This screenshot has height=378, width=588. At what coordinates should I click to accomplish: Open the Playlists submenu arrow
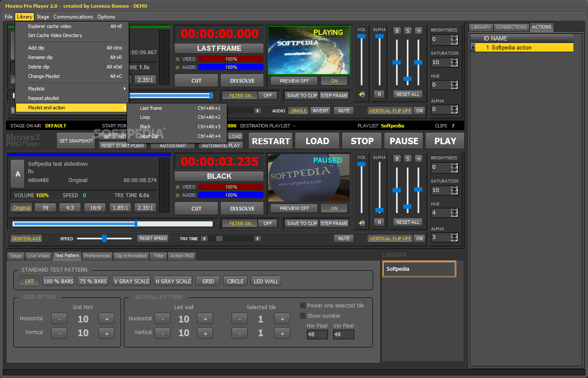point(125,89)
